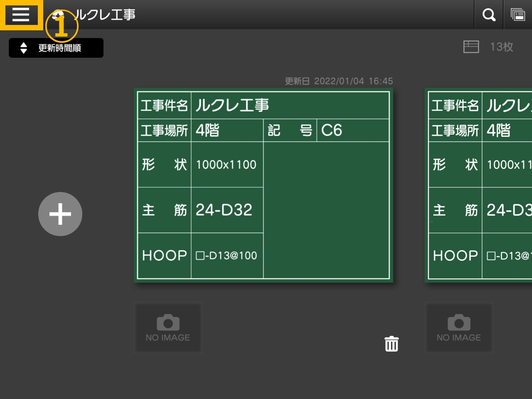The height and width of the screenshot is (399, 532).
Task: Tap the □-D13@100 HOOP value
Action: (x=227, y=255)
